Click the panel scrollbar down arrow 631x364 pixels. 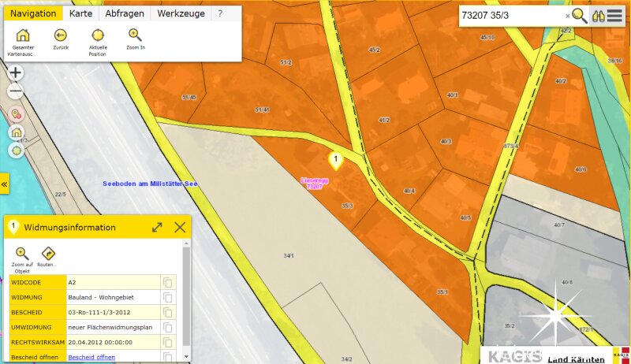(186, 357)
